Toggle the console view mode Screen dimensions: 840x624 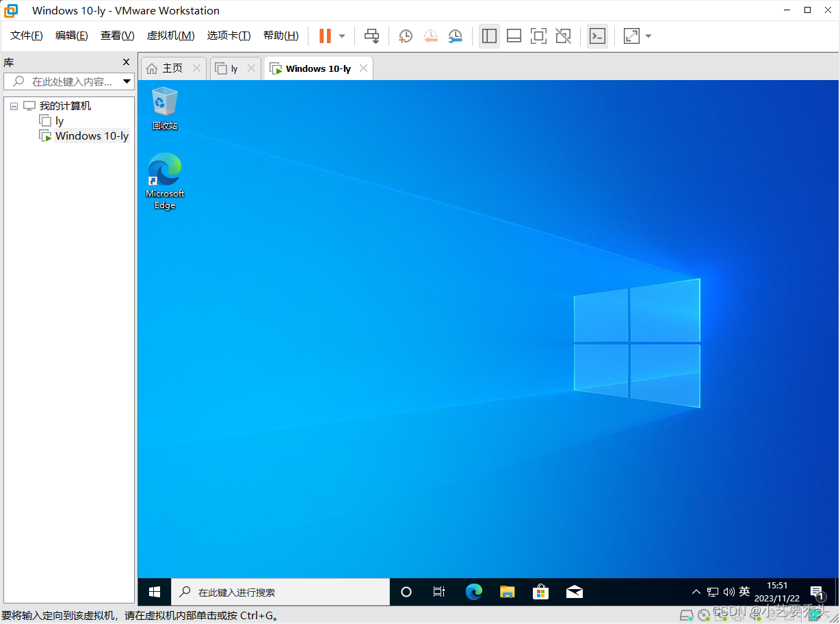coord(596,36)
